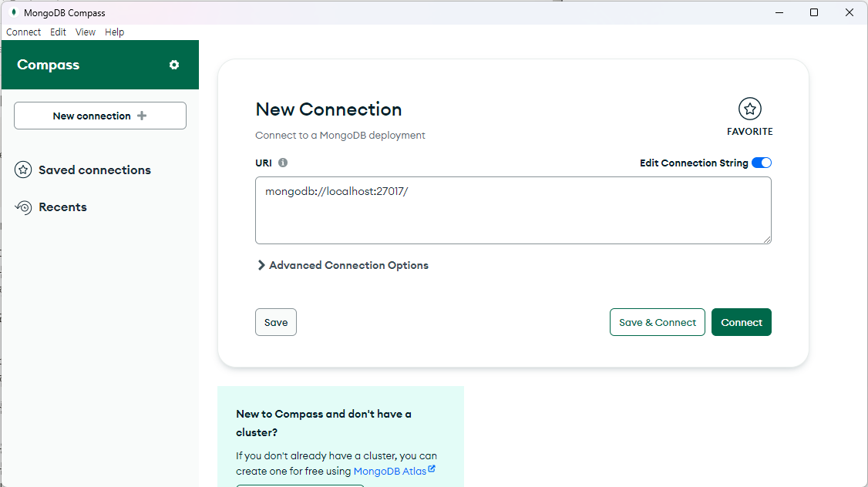Click the Recents clock icon
The image size is (868, 487).
click(22, 207)
